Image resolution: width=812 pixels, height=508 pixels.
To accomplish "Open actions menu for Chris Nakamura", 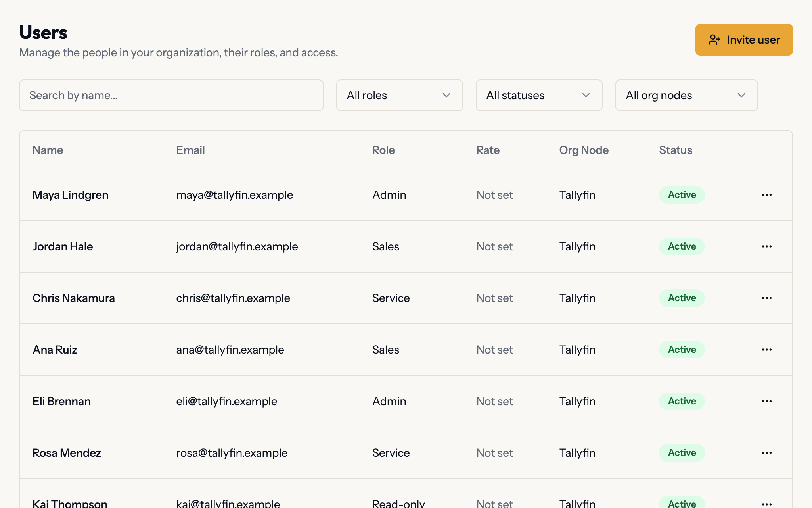I will coord(766,298).
